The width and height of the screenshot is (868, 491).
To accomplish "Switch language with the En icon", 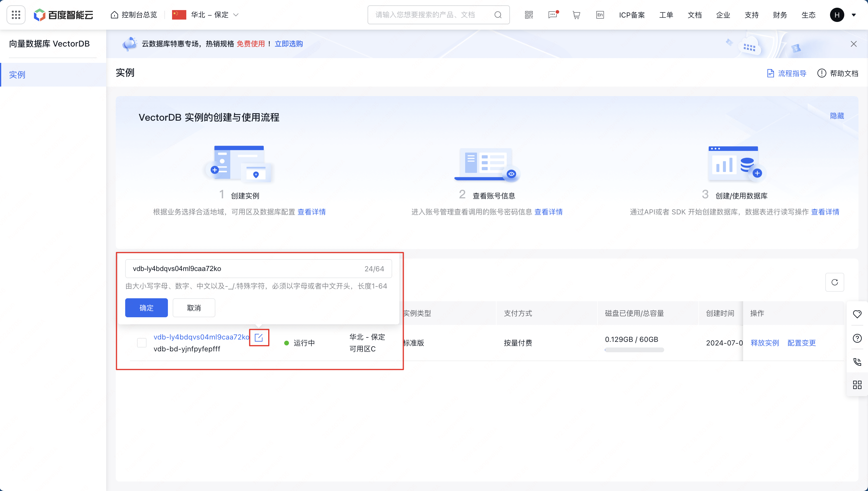I will click(600, 15).
